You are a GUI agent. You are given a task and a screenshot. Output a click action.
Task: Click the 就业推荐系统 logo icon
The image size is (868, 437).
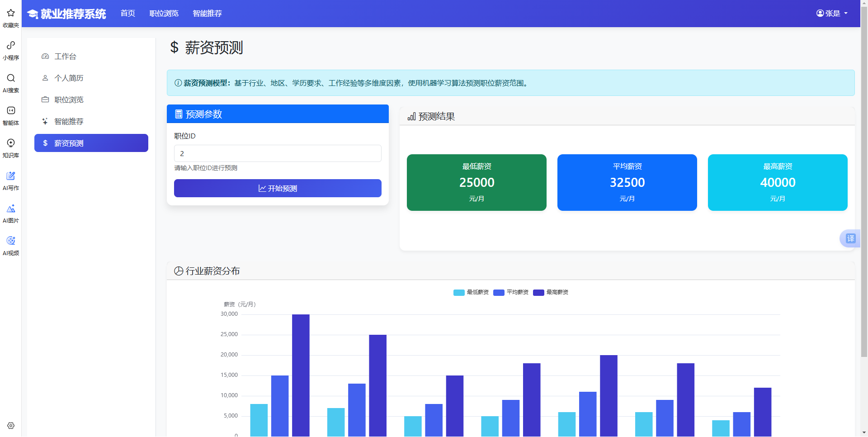pos(32,14)
